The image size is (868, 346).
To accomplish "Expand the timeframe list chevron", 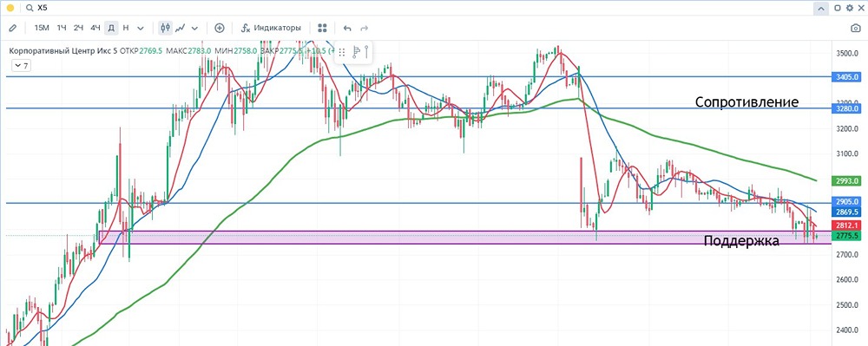I will click(141, 28).
